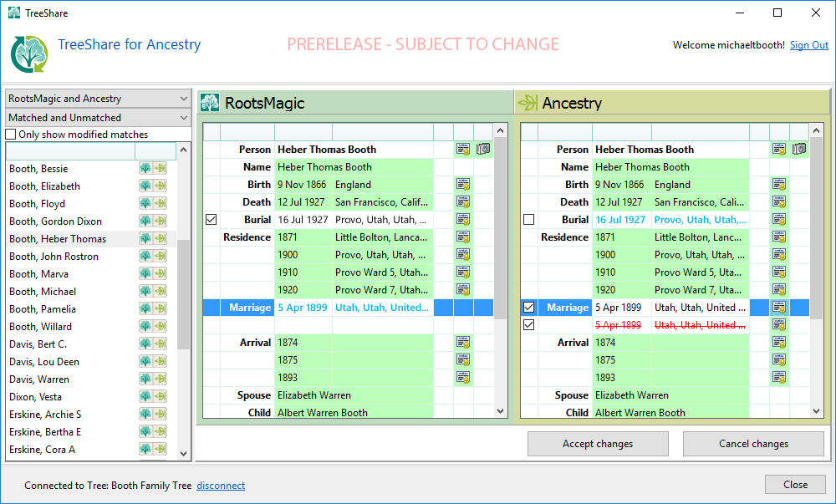Screen dimensions: 836x504
Task: Click source icon for RootsMagic Death row
Action: [463, 202]
